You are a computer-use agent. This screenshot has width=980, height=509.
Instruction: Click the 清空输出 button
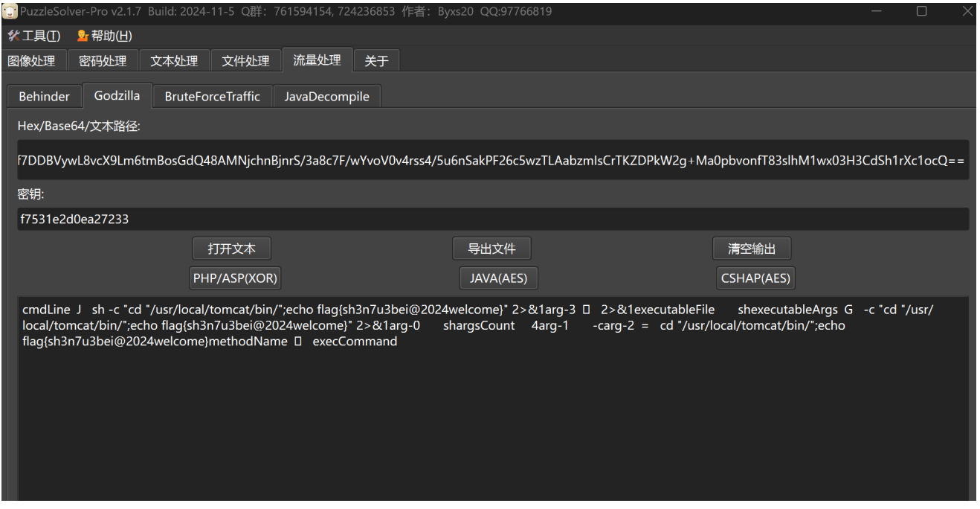click(x=752, y=249)
